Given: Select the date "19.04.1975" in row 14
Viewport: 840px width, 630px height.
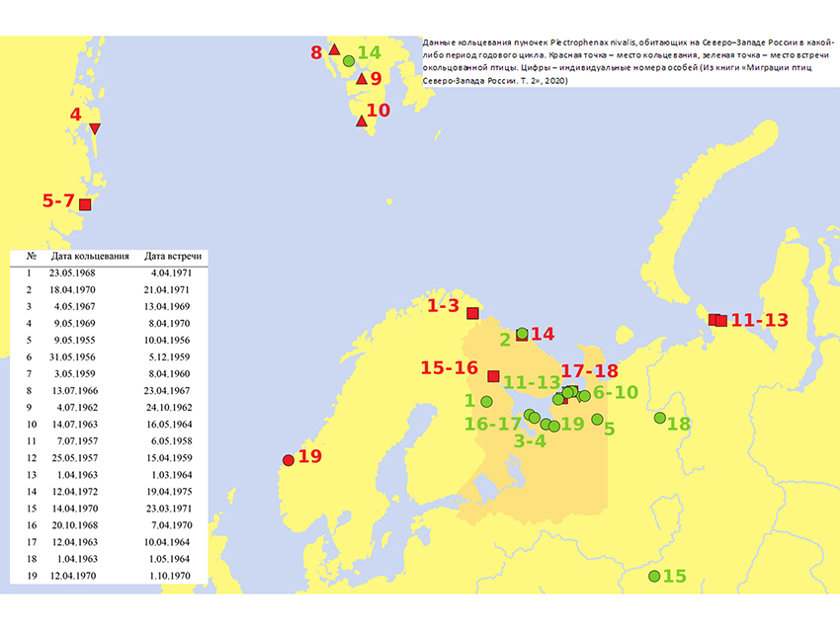Looking at the screenshot, I should (169, 492).
